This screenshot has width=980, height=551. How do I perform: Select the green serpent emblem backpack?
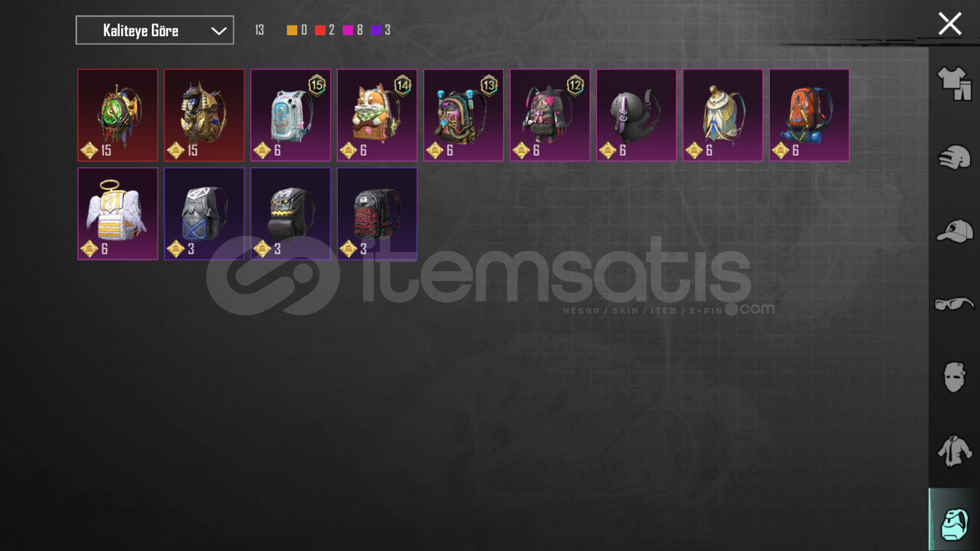[118, 115]
